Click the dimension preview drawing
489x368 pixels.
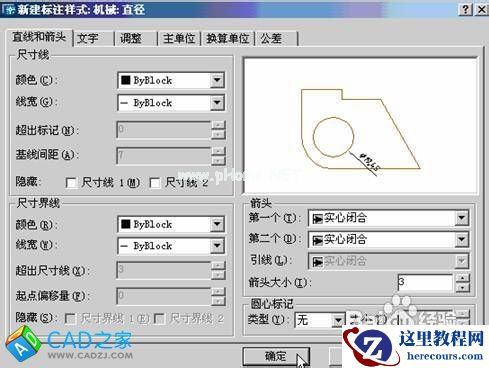[361, 125]
